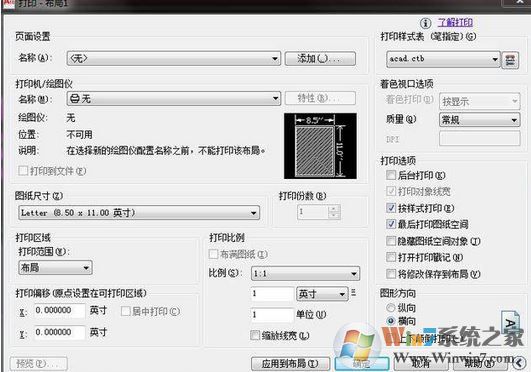Image resolution: width=531 pixels, height=372 pixels.
Task: Toggle the 缩放线宽 checkbox
Action: click(x=255, y=335)
